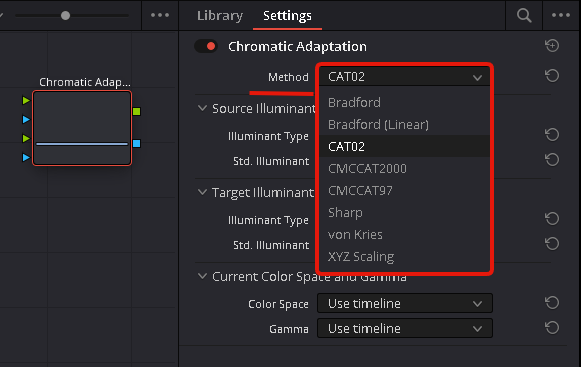Reset the Method parameter

552,76
